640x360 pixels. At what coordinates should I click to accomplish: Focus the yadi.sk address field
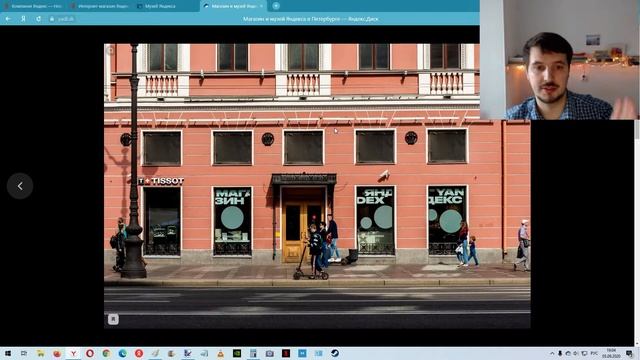pyautogui.click(x=65, y=19)
